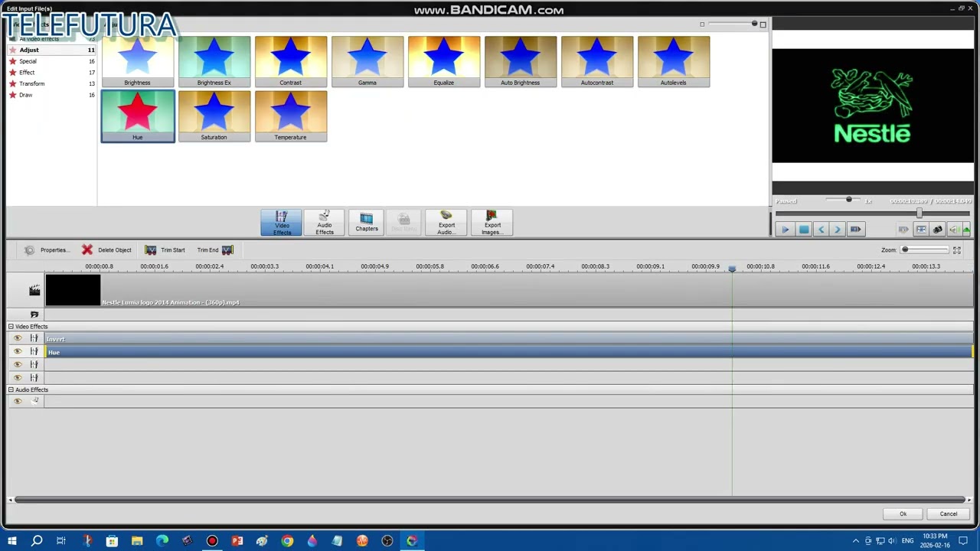Open the Windows Start menu
Image resolution: width=980 pixels, height=551 pixels.
[11, 541]
